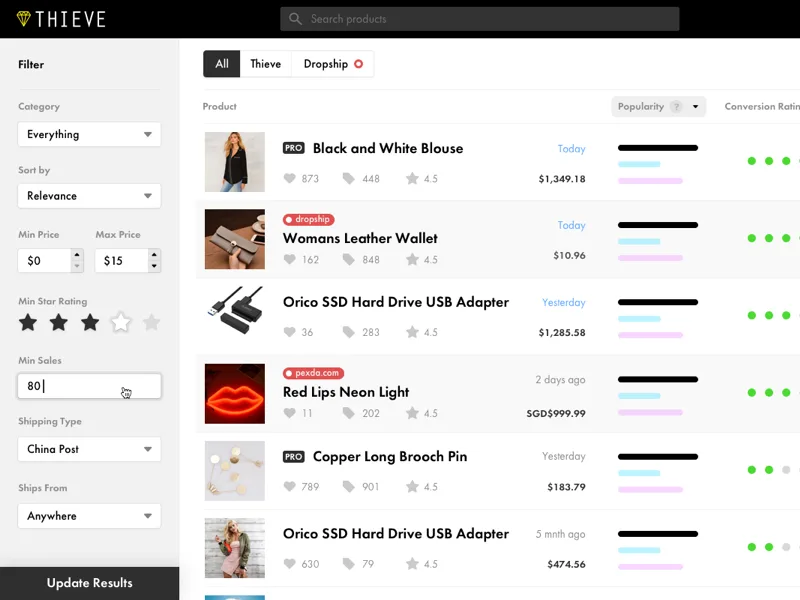
Task: Click heart icon on Womans Leather Wallet
Action: (289, 260)
